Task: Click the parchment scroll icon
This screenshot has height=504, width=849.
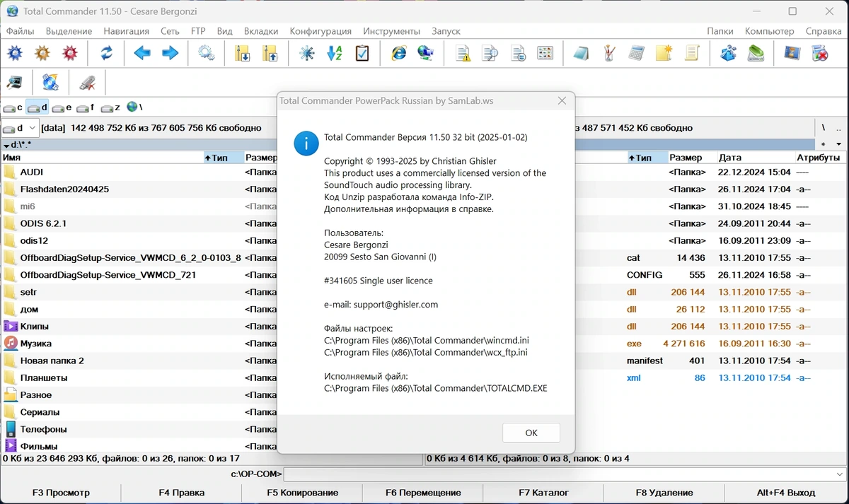Action: coord(692,53)
